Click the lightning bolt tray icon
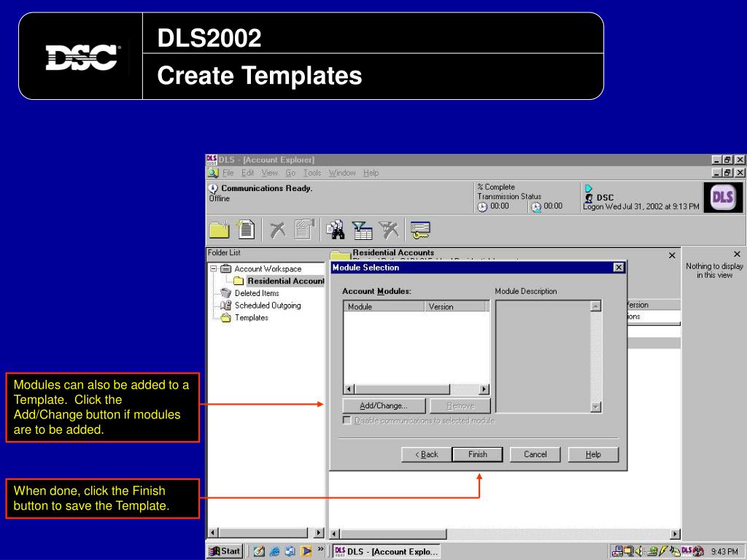 (x=663, y=551)
